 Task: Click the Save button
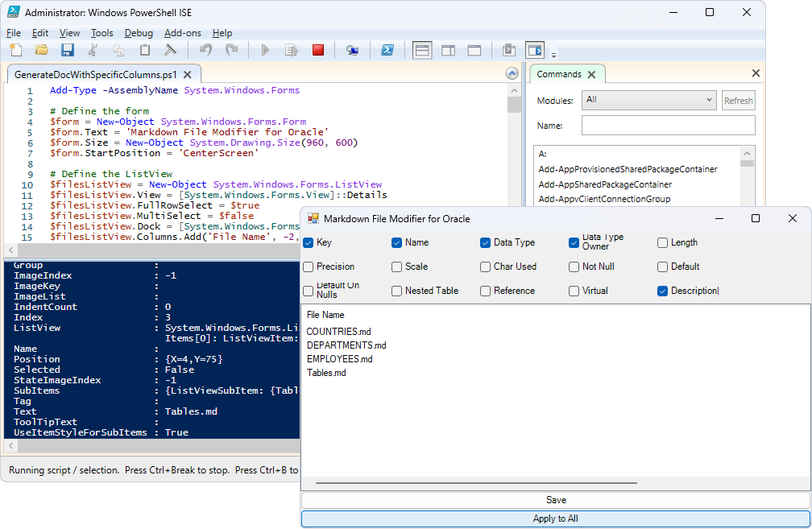click(x=556, y=500)
